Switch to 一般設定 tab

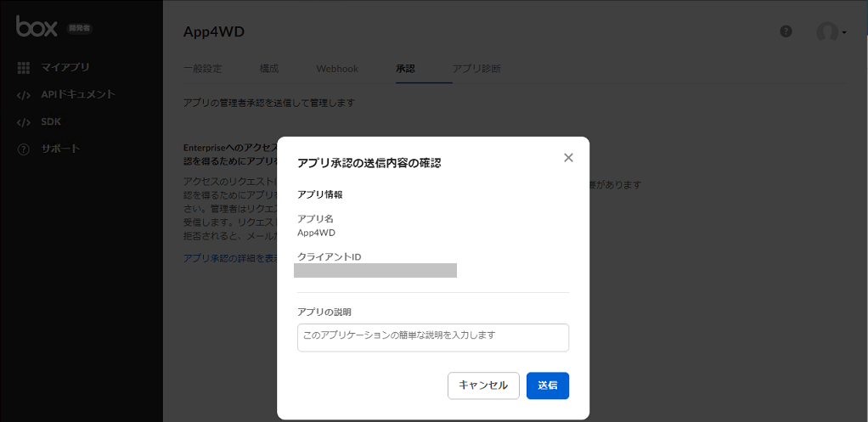(203, 69)
